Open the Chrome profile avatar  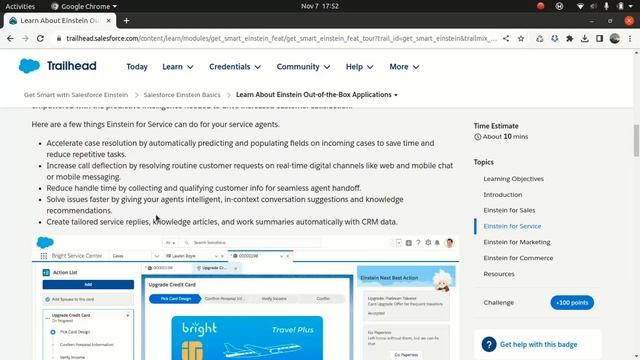click(x=615, y=38)
